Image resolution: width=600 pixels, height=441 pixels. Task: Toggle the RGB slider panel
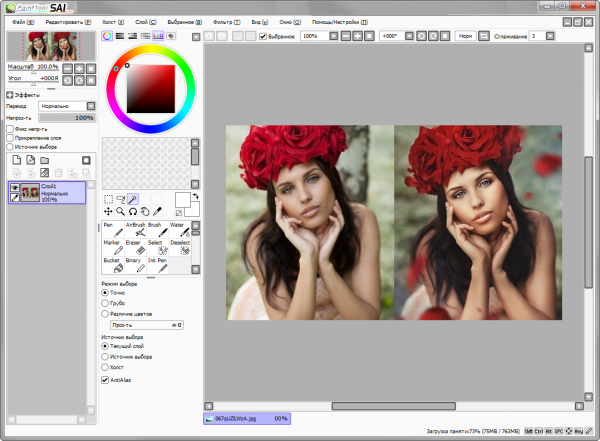point(120,36)
